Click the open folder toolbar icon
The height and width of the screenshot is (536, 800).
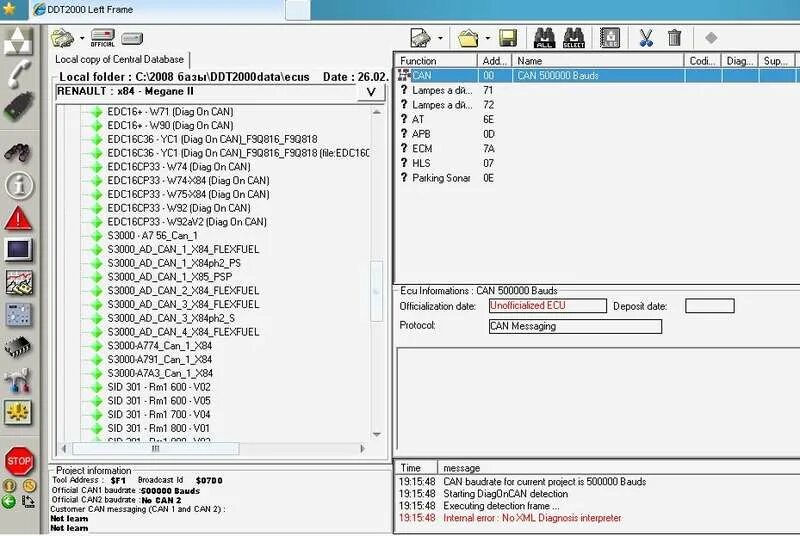point(468,38)
